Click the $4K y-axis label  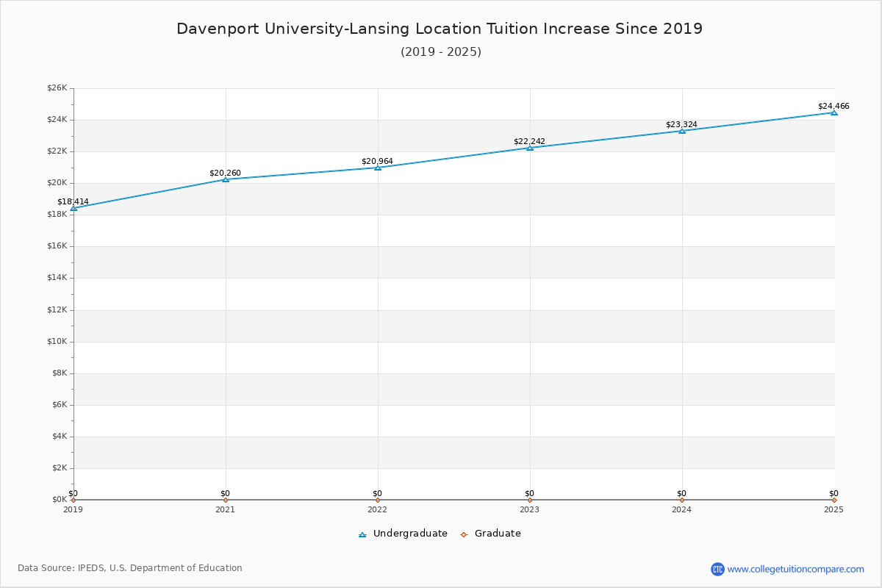click(60, 437)
